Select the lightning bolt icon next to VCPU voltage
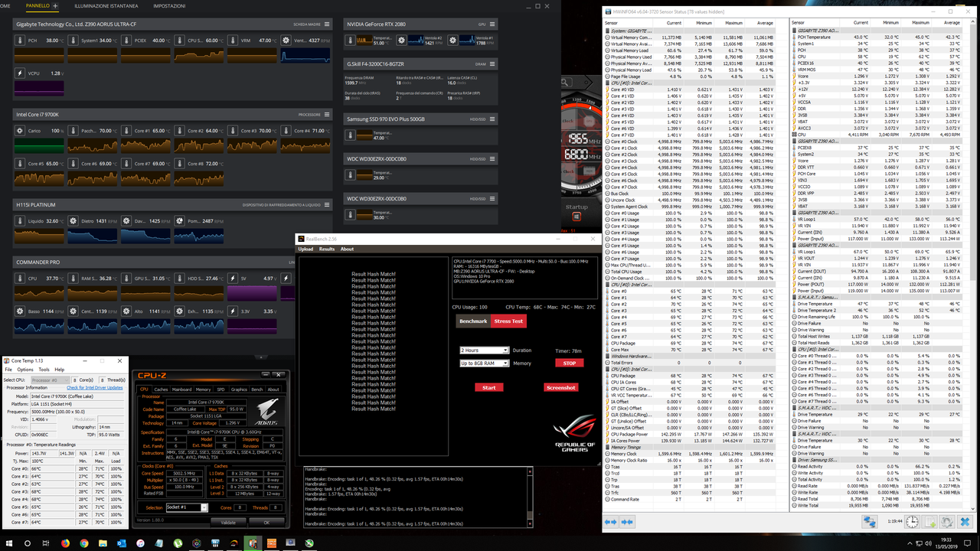The width and height of the screenshot is (980, 551). pyautogui.click(x=19, y=73)
